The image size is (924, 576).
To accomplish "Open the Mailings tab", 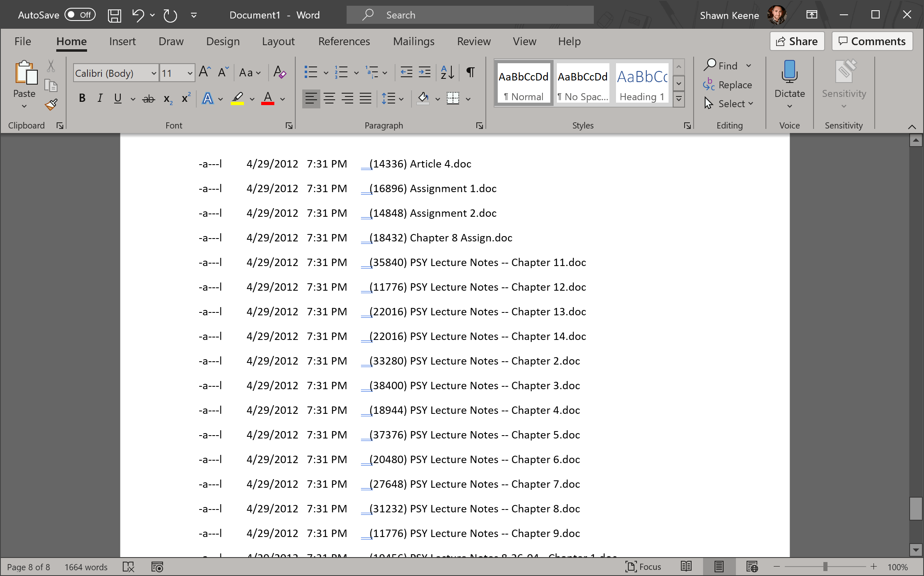I will tap(414, 41).
